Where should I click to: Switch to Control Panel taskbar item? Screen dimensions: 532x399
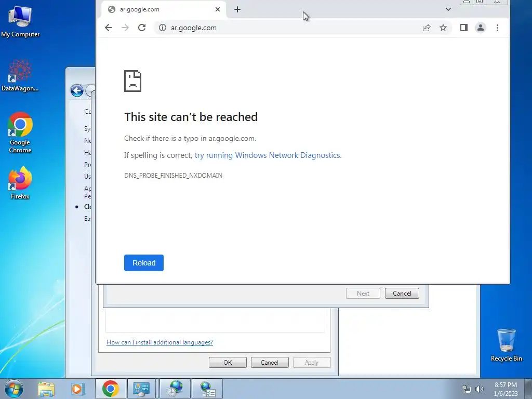[141, 389]
